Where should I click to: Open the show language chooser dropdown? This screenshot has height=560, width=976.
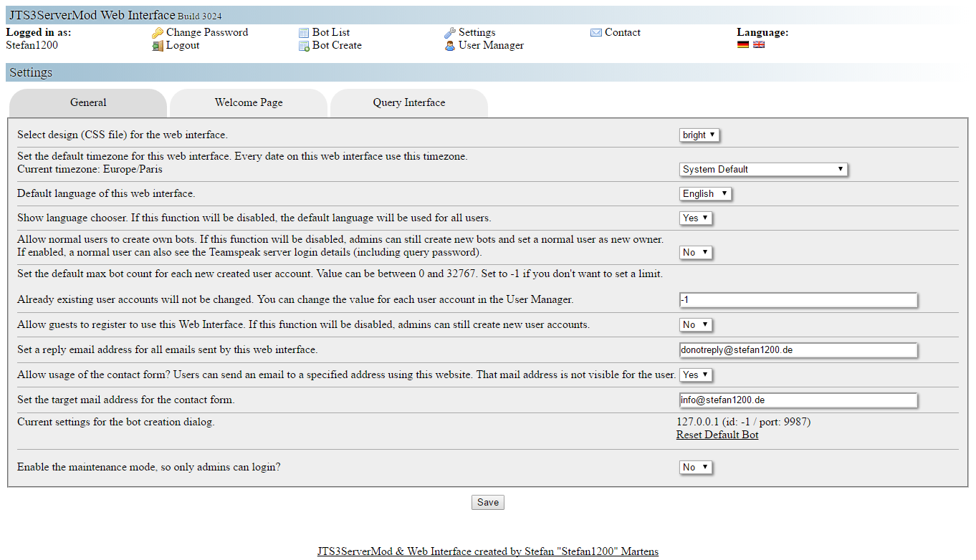click(x=696, y=218)
